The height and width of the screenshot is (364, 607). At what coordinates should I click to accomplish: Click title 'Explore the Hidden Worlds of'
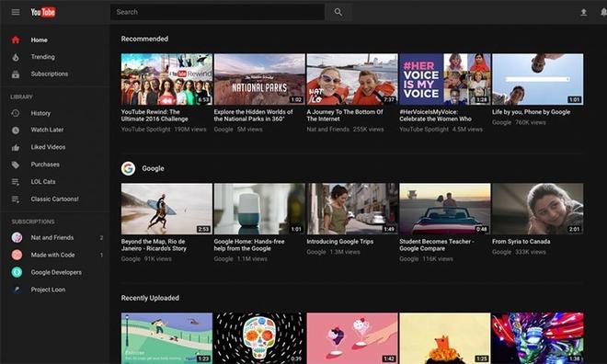(253, 112)
